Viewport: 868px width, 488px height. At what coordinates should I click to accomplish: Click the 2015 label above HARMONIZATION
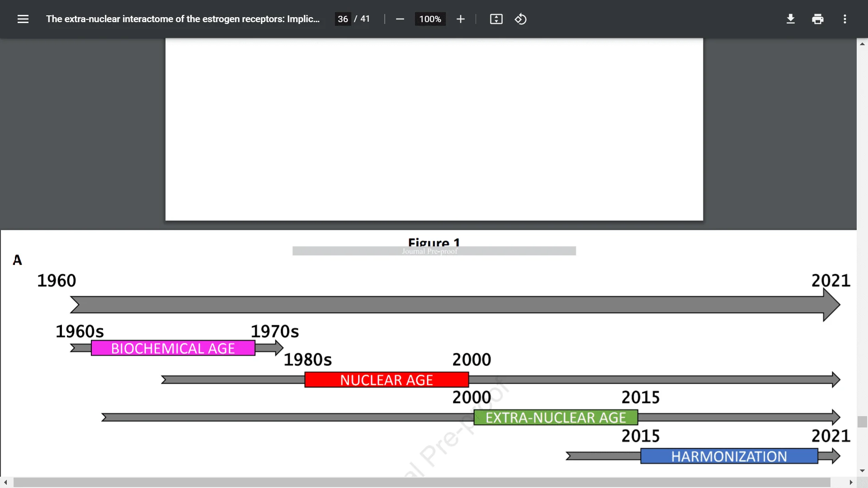(641, 436)
